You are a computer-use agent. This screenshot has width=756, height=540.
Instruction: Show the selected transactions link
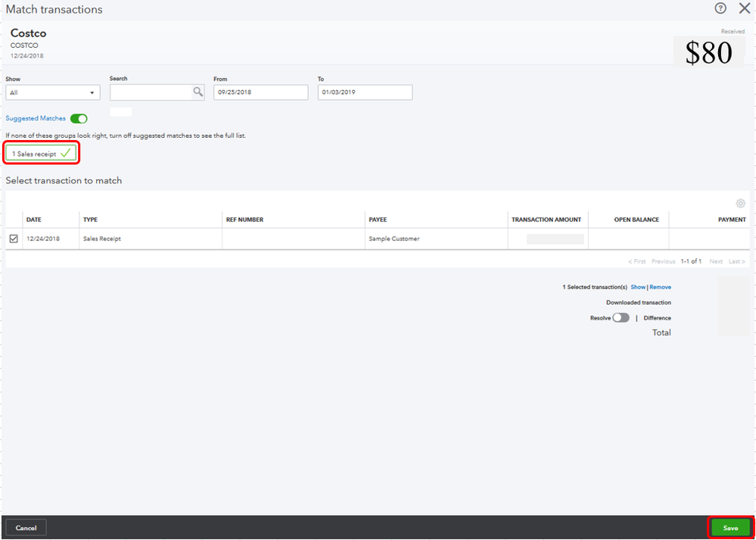tap(638, 286)
